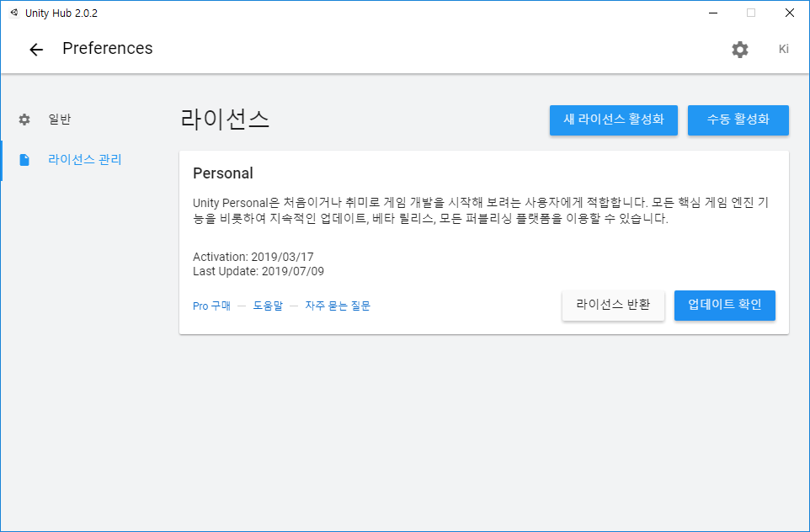Click the Unity Hub logo in title bar
This screenshot has height=532, width=810.
[x=14, y=13]
